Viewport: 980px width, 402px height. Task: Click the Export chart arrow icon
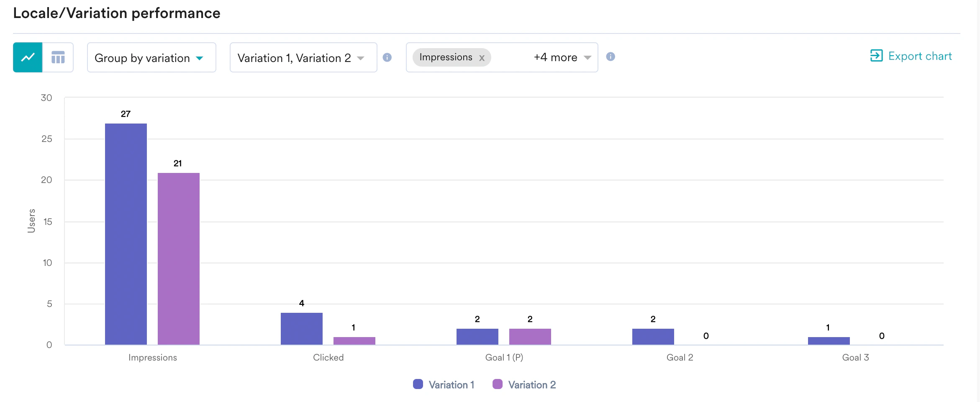tap(876, 56)
